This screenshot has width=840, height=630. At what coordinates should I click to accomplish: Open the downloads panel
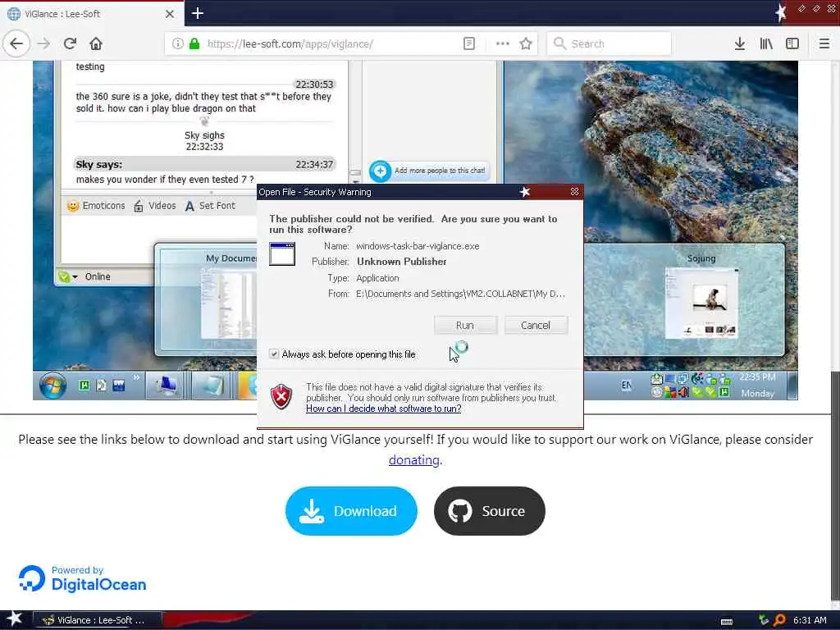coord(739,43)
